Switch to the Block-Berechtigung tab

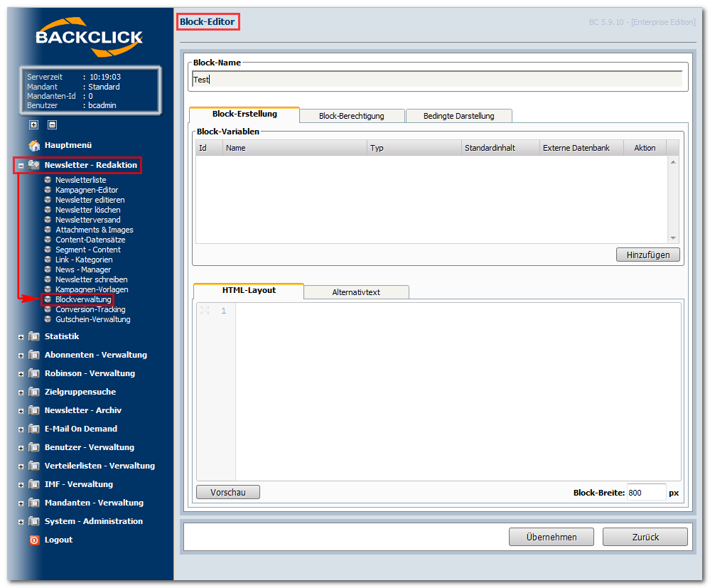click(351, 116)
